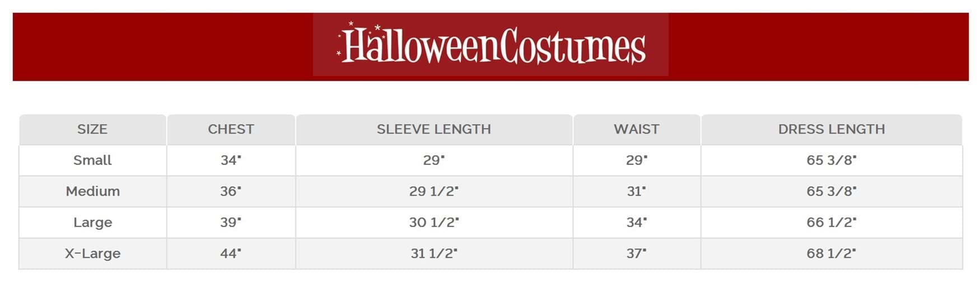This screenshot has width=980, height=288.
Task: Click the Small chest value 34"
Action: pos(231,160)
